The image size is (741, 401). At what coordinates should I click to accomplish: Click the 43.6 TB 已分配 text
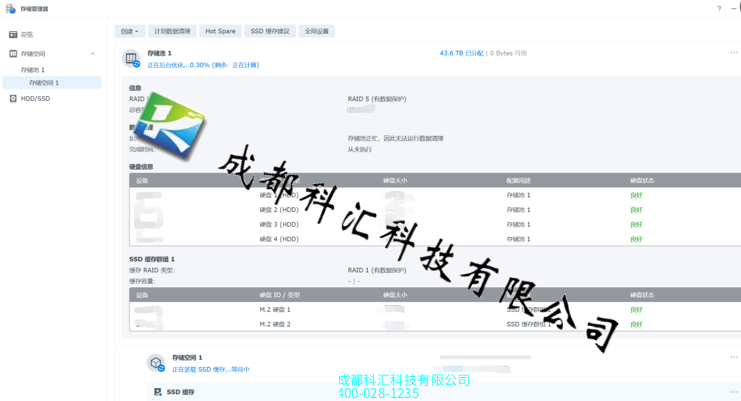(461, 53)
